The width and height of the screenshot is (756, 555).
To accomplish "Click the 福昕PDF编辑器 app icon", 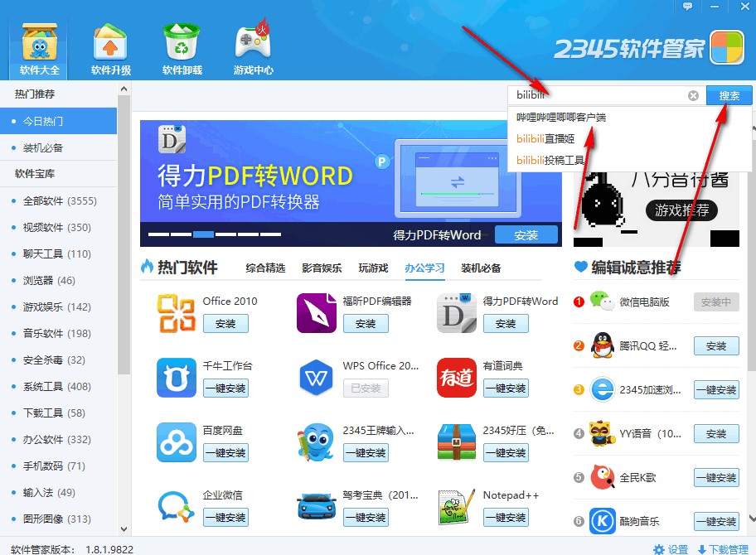I will point(317,313).
